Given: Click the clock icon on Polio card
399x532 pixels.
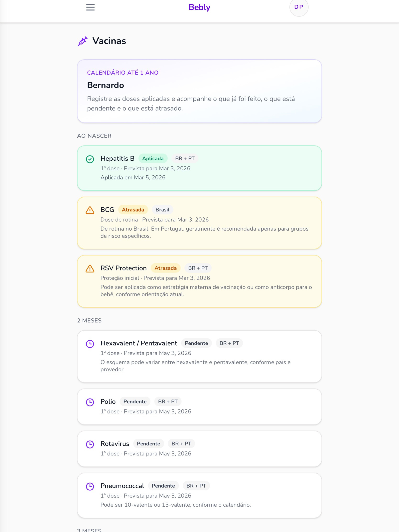Looking at the screenshot, I should [x=90, y=402].
